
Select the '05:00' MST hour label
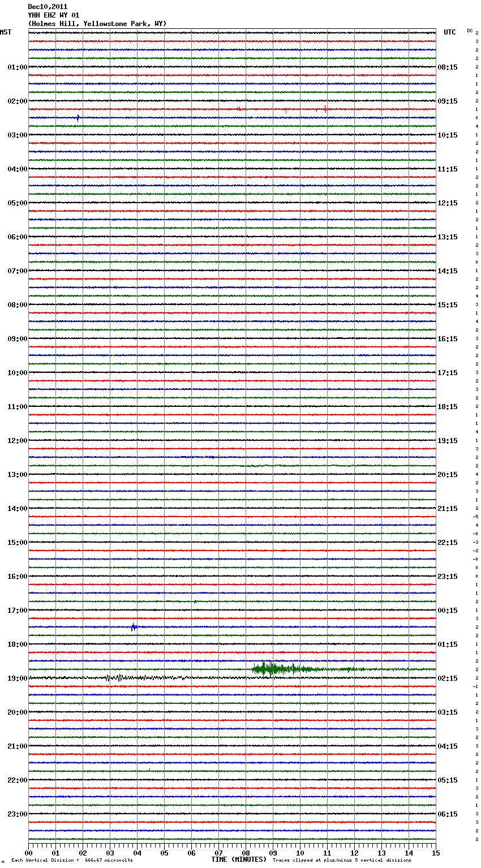pos(18,203)
